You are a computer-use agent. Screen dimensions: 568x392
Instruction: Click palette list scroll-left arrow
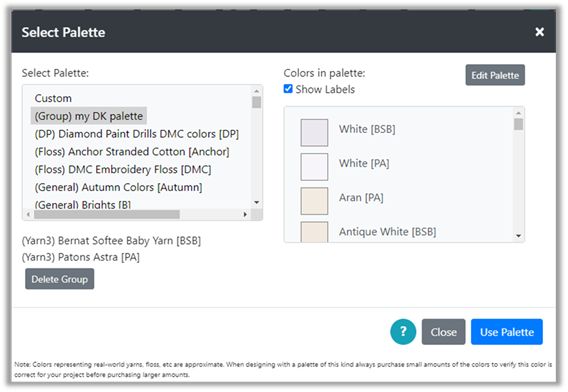pyautogui.click(x=28, y=214)
